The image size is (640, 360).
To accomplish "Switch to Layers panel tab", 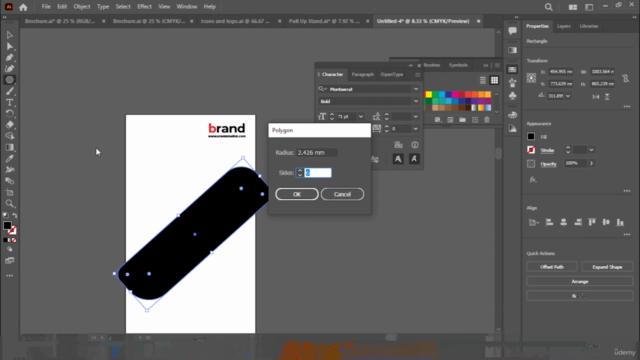I will 564,26.
